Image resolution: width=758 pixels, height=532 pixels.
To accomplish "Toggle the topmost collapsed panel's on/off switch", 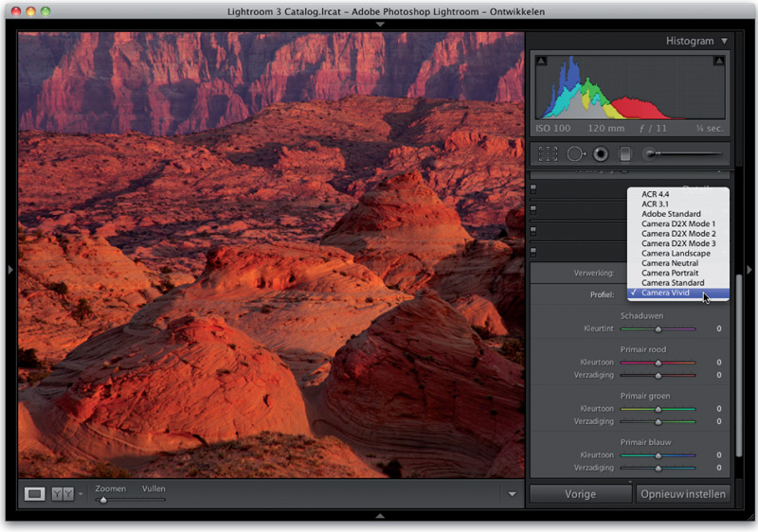I will pos(533,188).
